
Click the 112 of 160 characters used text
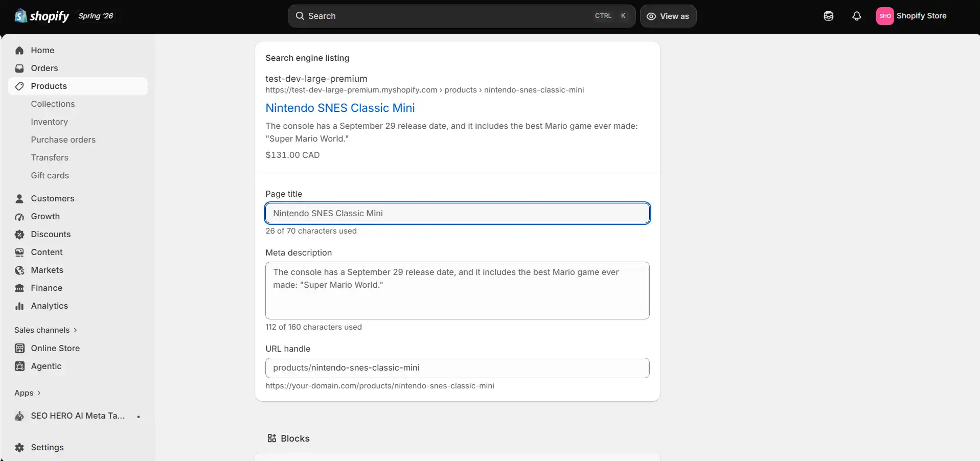coord(313,327)
